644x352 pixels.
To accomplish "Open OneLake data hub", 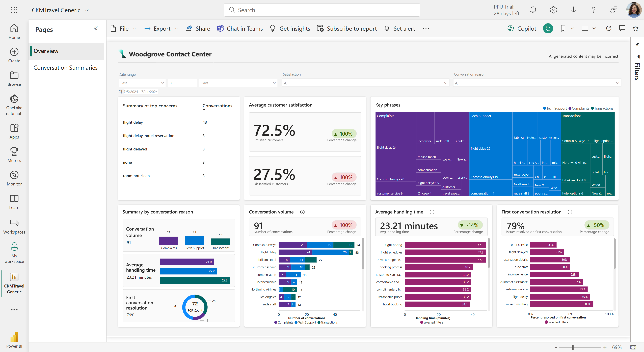I will (14, 105).
